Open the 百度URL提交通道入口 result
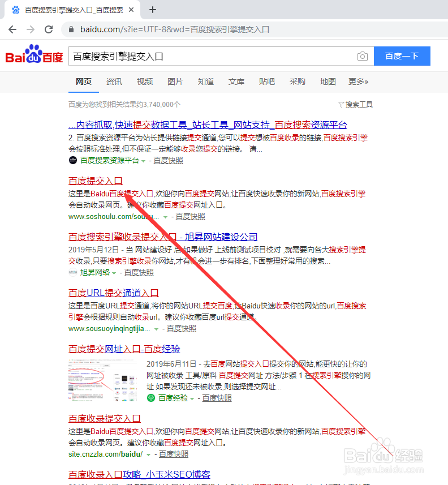Image resolution: width=448 pixels, height=485 pixels. coord(114,293)
